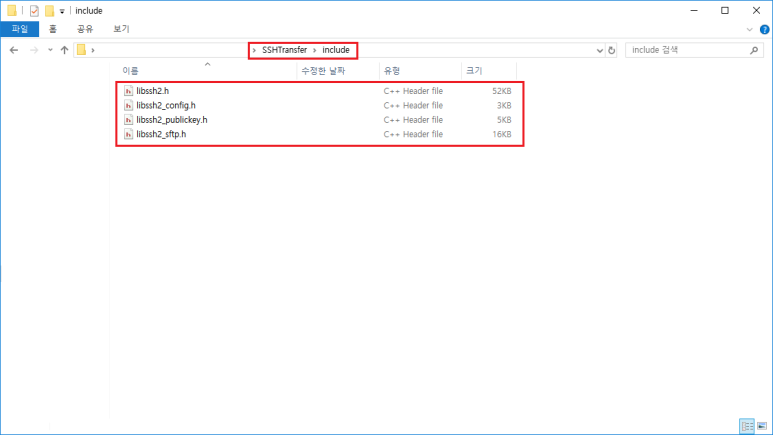Switch to large icons view in status bar
The image size is (773, 435).
click(762, 426)
